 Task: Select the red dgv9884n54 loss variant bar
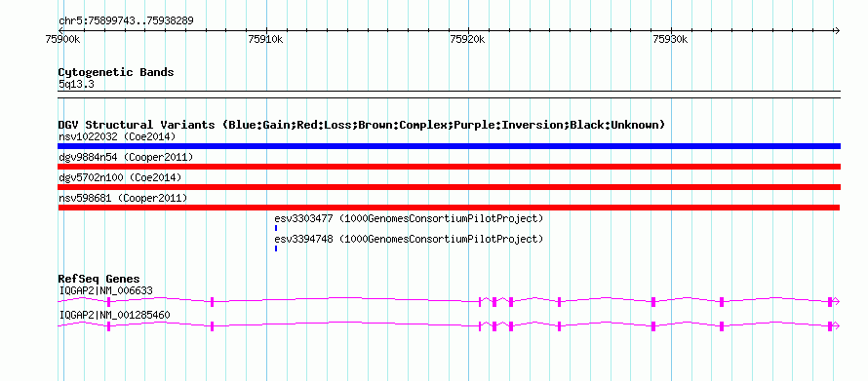click(x=449, y=167)
